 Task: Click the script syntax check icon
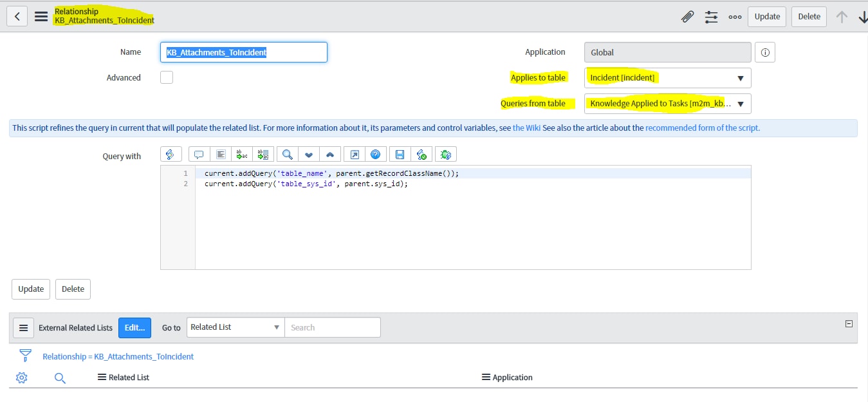[x=421, y=155]
